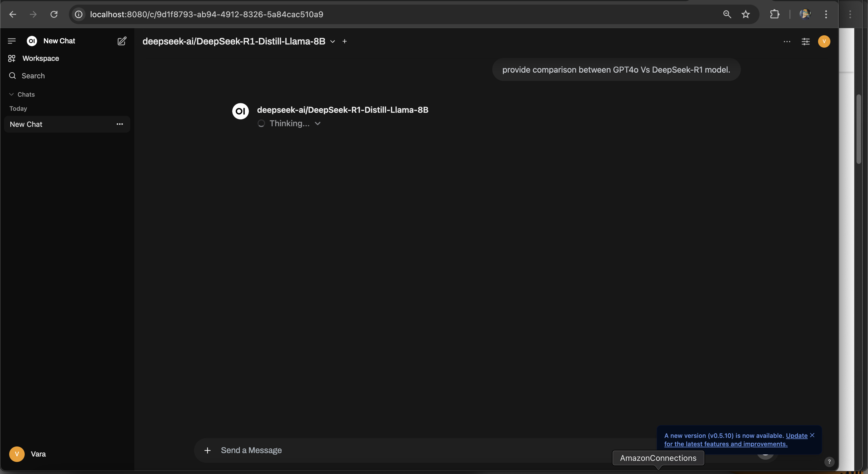Click the Update link in the version notice
The image size is (868, 474).
[797, 436]
